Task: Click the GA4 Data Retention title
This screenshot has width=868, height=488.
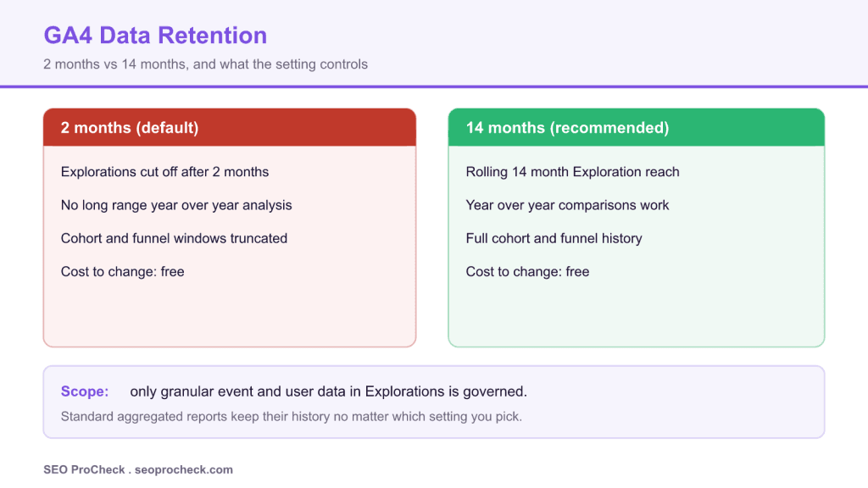Action: click(x=155, y=36)
